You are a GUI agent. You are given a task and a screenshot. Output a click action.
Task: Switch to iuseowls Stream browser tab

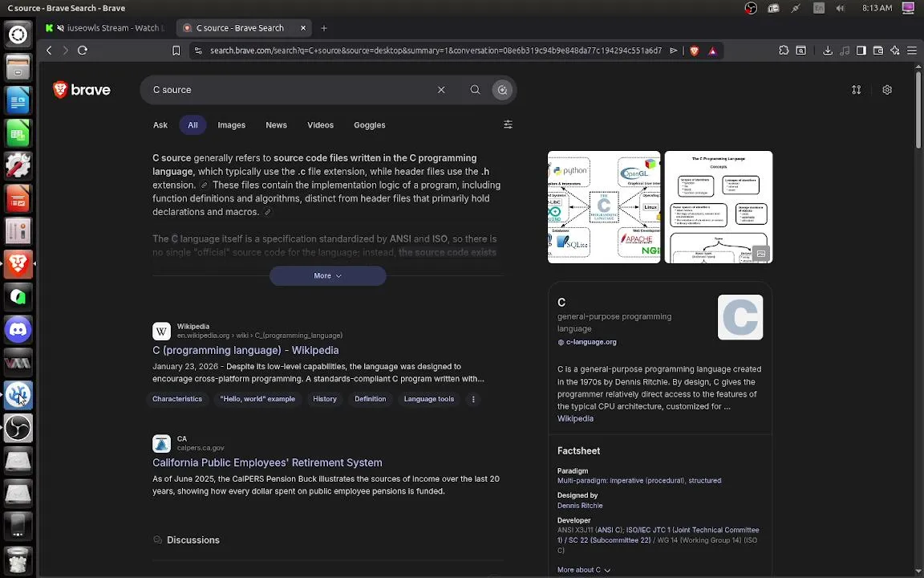tap(106, 28)
